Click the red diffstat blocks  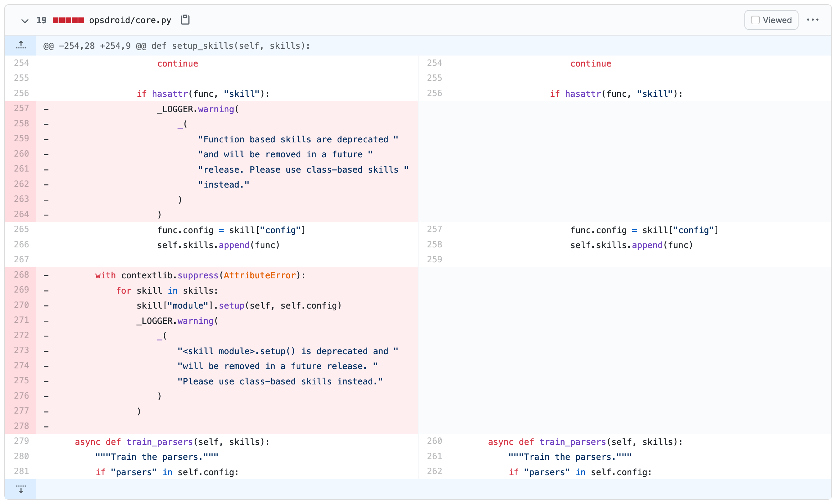[68, 20]
